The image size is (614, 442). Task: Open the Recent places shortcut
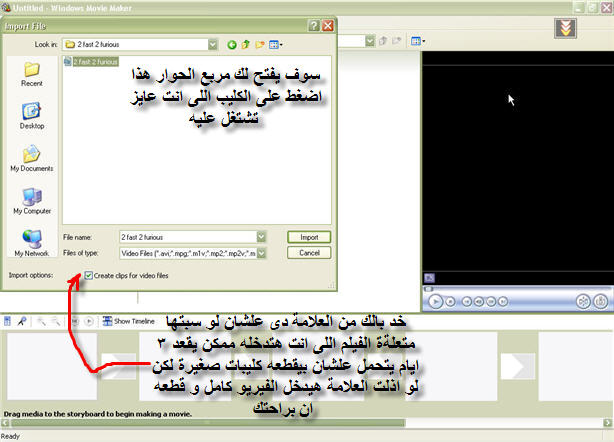tap(31, 75)
